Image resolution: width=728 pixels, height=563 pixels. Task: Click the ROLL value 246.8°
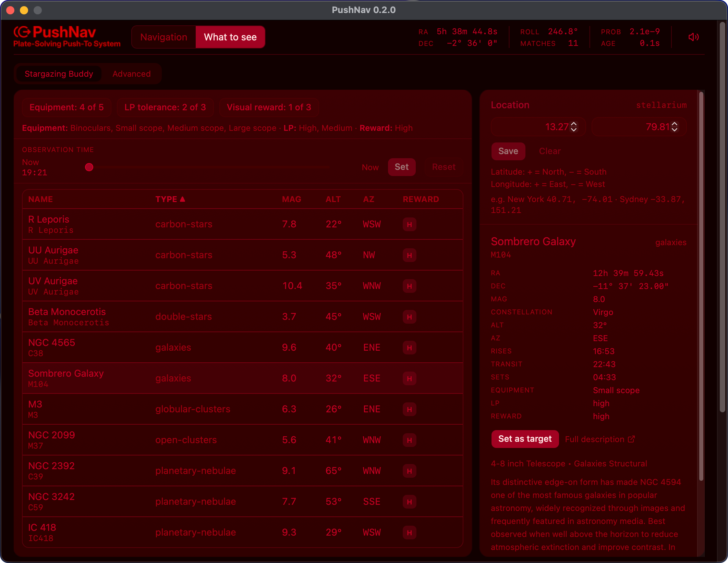coord(563,32)
